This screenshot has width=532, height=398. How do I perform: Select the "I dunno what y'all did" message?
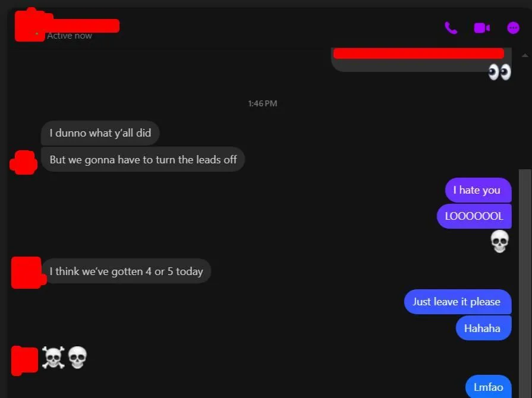click(x=100, y=133)
